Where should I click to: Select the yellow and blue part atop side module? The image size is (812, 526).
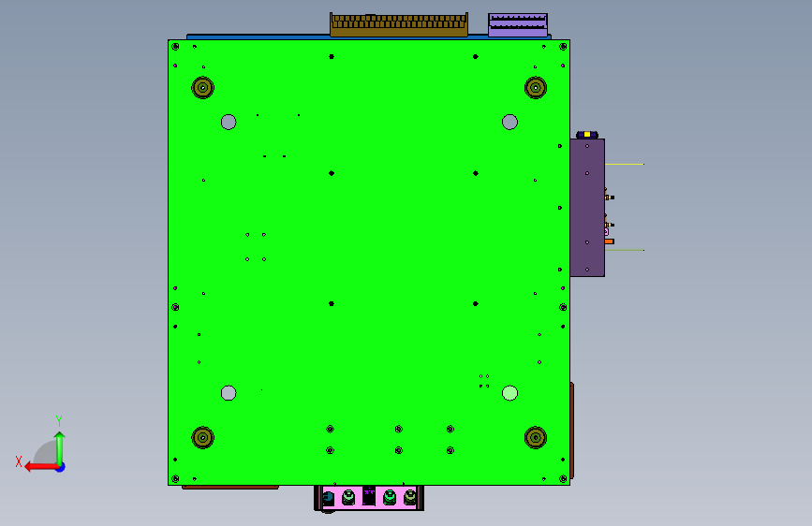pos(587,135)
